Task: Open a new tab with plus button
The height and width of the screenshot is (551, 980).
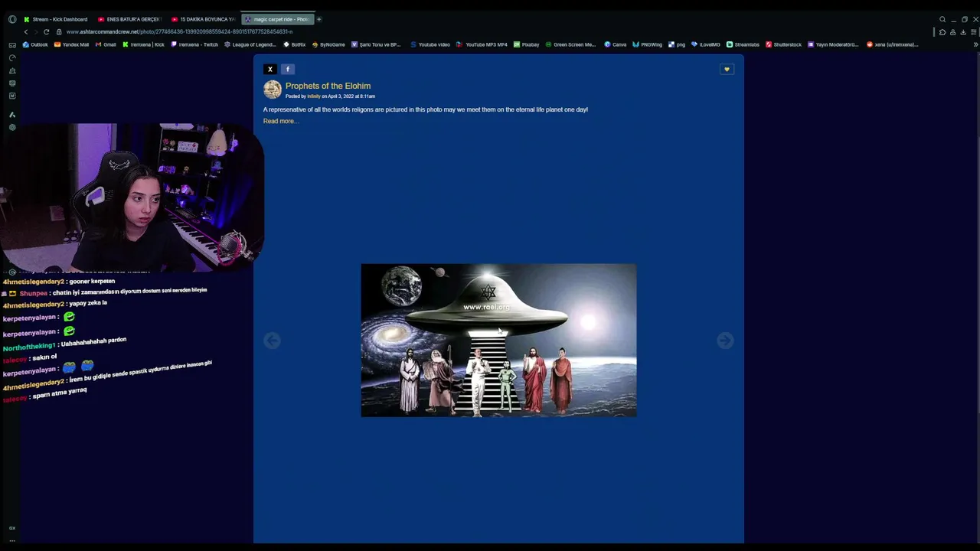Action: click(x=319, y=19)
